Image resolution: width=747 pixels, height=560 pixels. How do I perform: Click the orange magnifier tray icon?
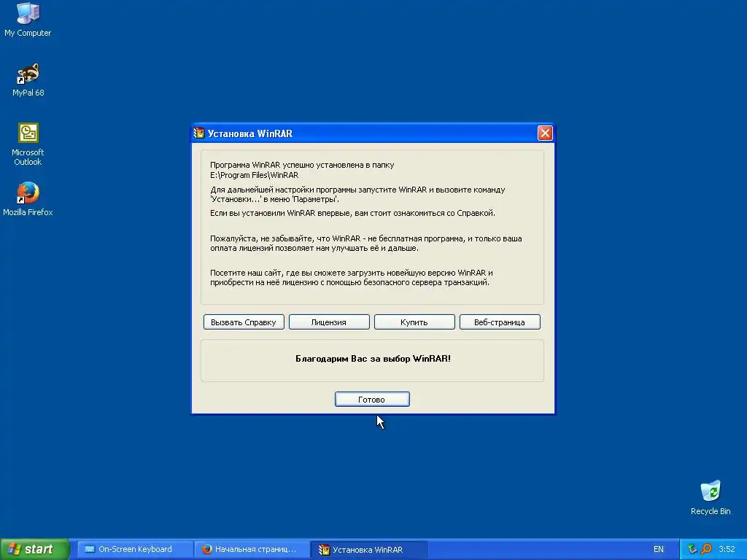706,549
